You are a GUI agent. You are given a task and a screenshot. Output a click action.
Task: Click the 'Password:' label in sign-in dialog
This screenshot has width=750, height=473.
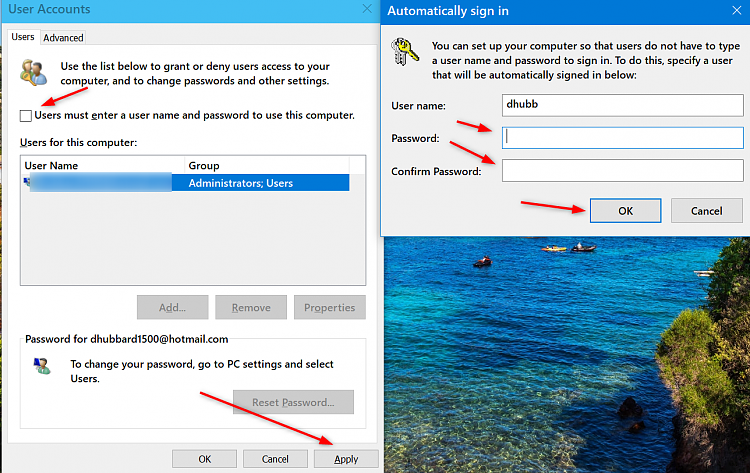click(415, 138)
